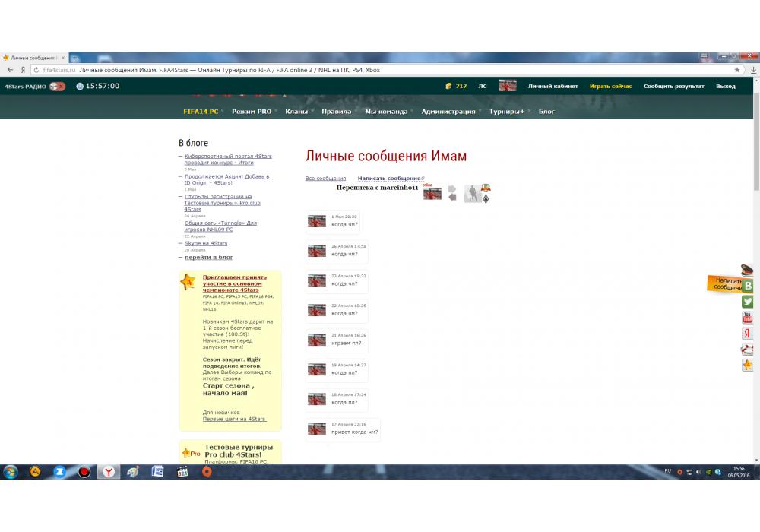Expand the FIFA14 PC menu
760x532 pixels.
pyautogui.click(x=201, y=112)
